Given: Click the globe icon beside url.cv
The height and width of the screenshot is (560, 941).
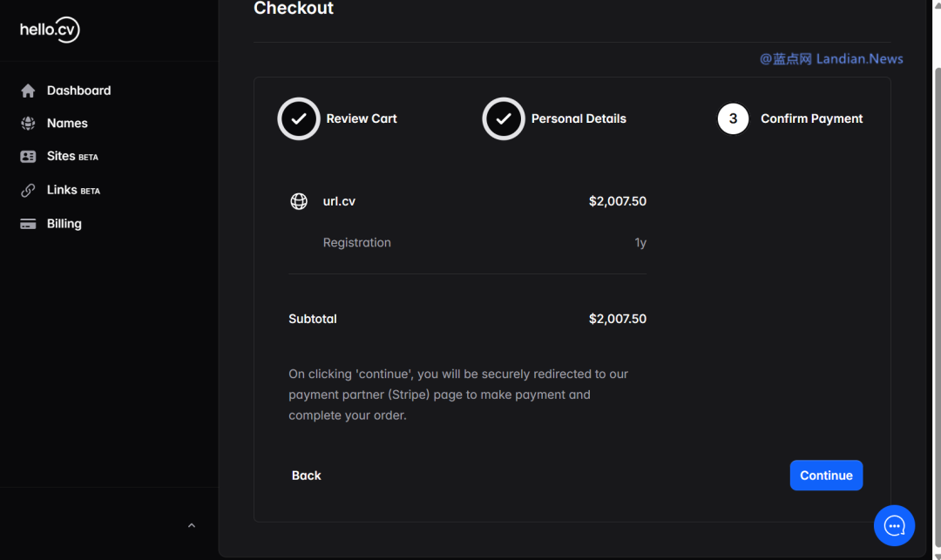Looking at the screenshot, I should coord(299,201).
